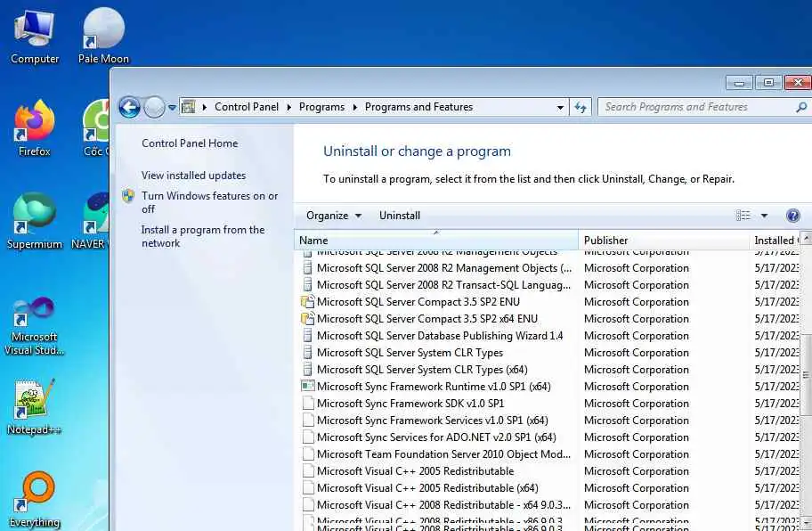The width and height of the screenshot is (812, 531).
Task: Click icon of SQL Server Database Publishing Wizard 1.4
Action: click(307, 336)
